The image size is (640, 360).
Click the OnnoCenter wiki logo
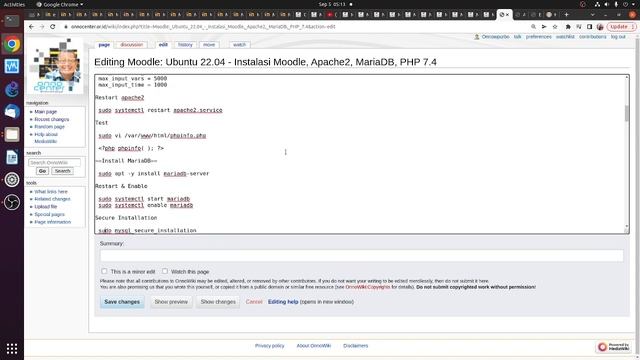[x=56, y=65]
